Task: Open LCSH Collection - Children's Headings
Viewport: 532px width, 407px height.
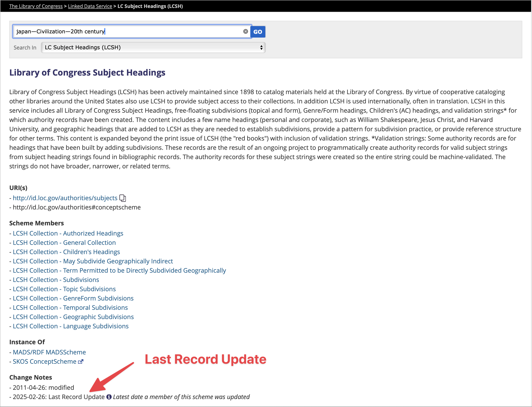Action: click(x=66, y=252)
